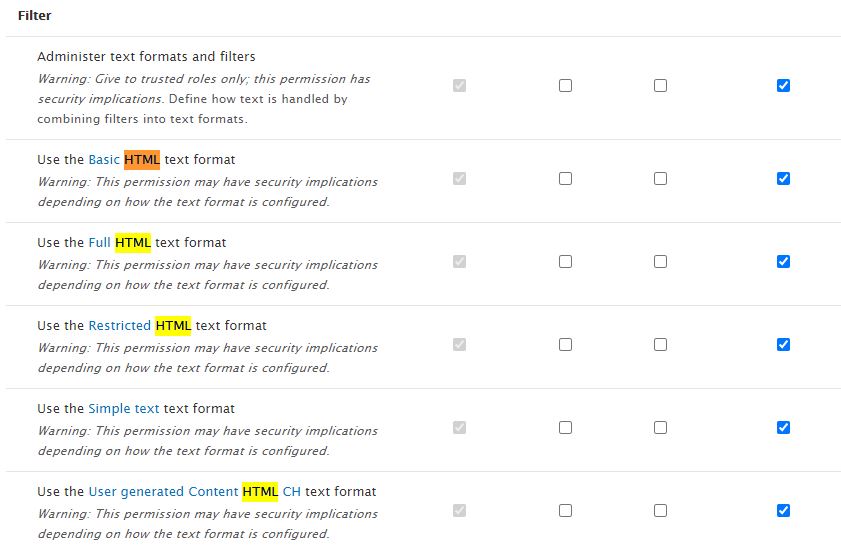This screenshot has height=550, width=841.
Task: Uncheck the blue checked box for Simple text
Action: click(x=783, y=428)
